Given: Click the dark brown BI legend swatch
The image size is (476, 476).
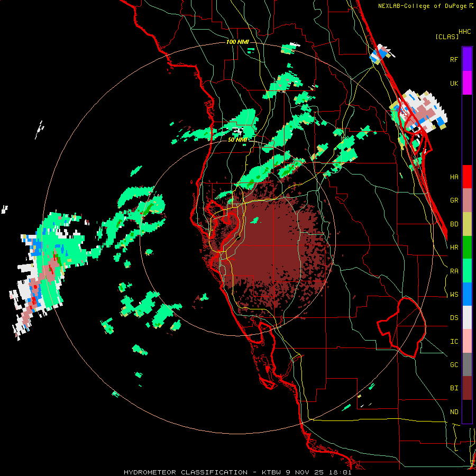Looking at the screenshot, I should [x=467, y=388].
